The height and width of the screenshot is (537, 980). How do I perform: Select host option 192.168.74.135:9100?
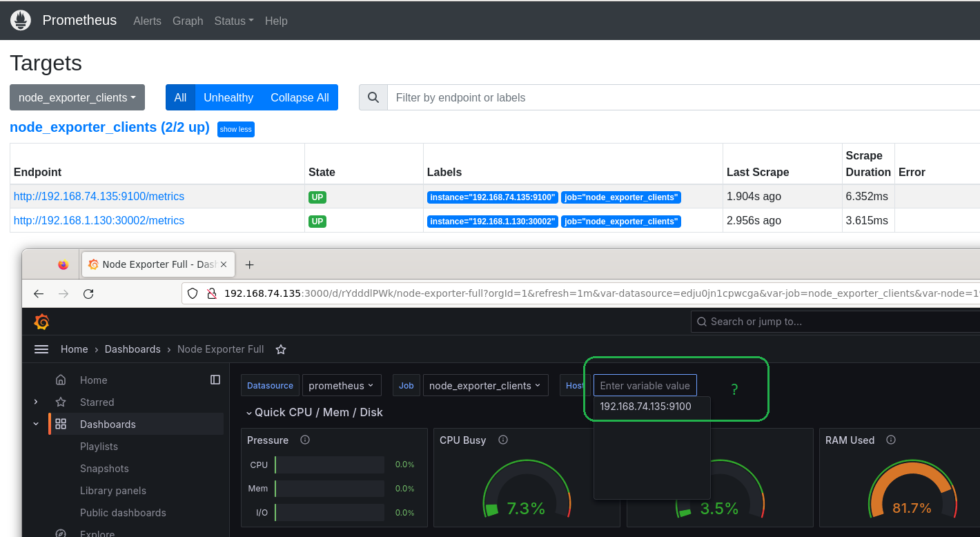pyautogui.click(x=645, y=407)
